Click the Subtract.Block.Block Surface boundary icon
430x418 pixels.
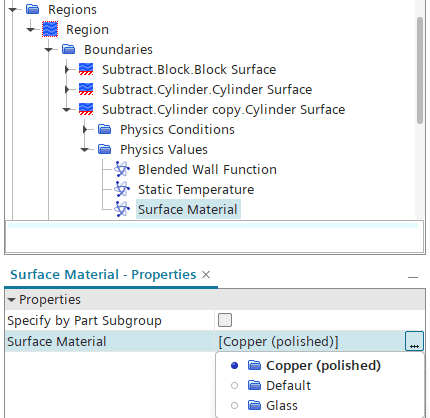pyautogui.click(x=86, y=69)
